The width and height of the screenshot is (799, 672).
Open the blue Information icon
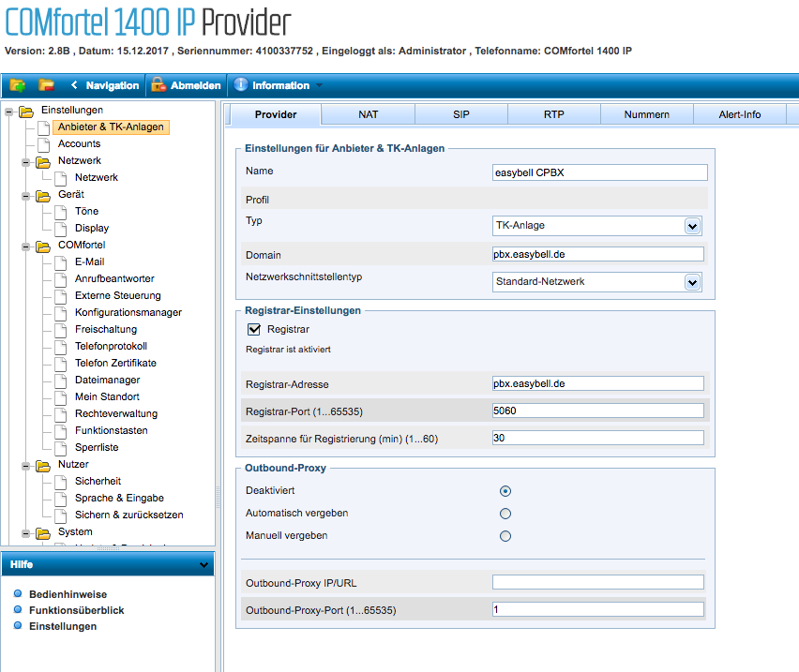click(x=240, y=84)
